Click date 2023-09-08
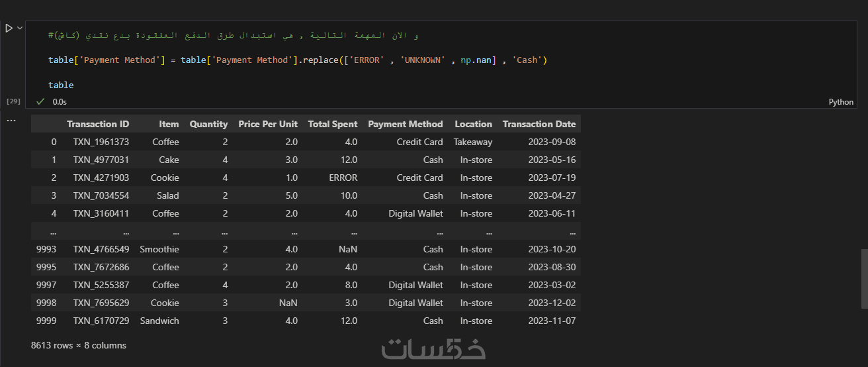This screenshot has height=367, width=868. click(552, 142)
